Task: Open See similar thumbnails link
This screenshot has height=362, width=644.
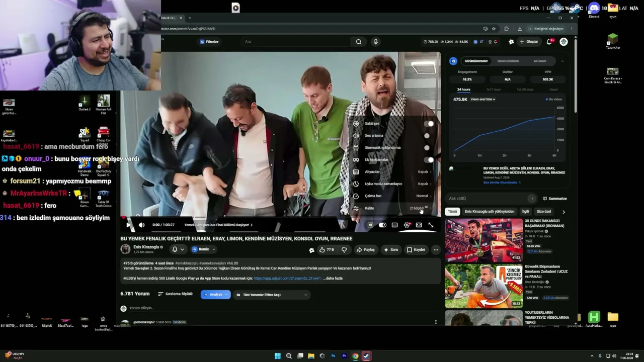Action: click(502, 183)
